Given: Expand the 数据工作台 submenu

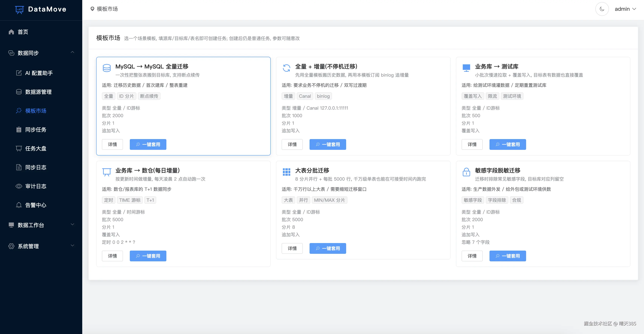Looking at the screenshot, I should pyautogui.click(x=41, y=225).
